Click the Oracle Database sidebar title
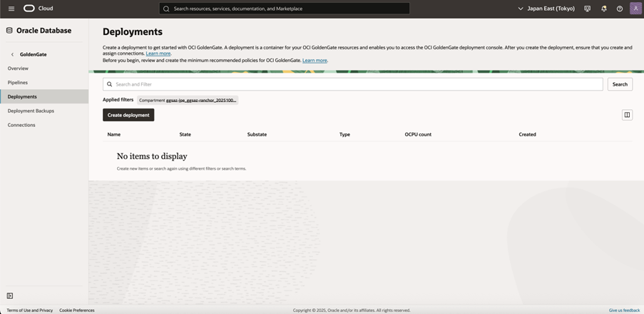This screenshot has height=314, width=644. 44,31
